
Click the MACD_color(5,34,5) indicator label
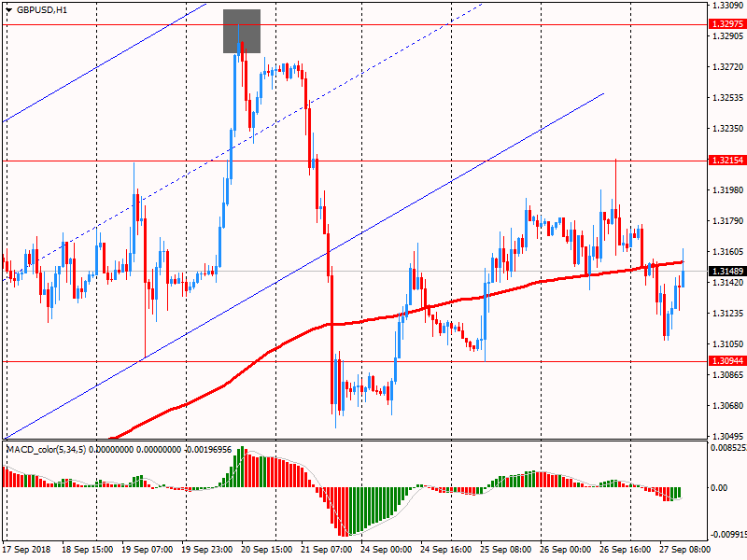tap(46, 450)
